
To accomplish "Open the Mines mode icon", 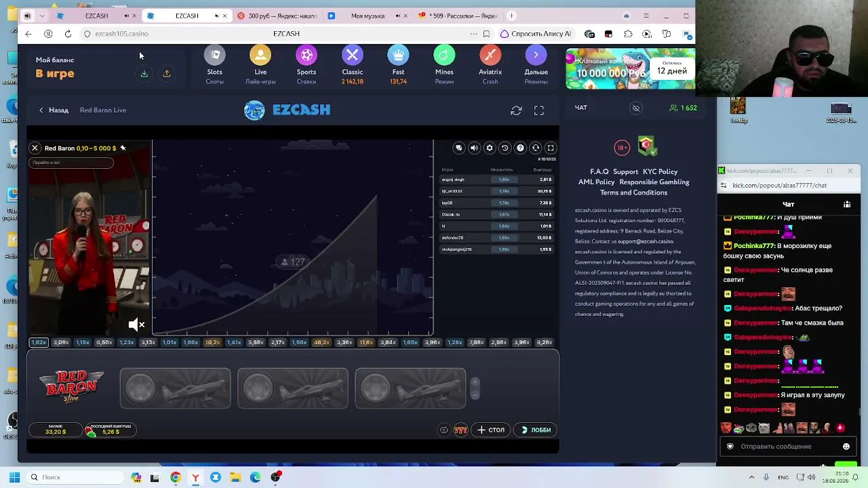I will pyautogui.click(x=444, y=56).
